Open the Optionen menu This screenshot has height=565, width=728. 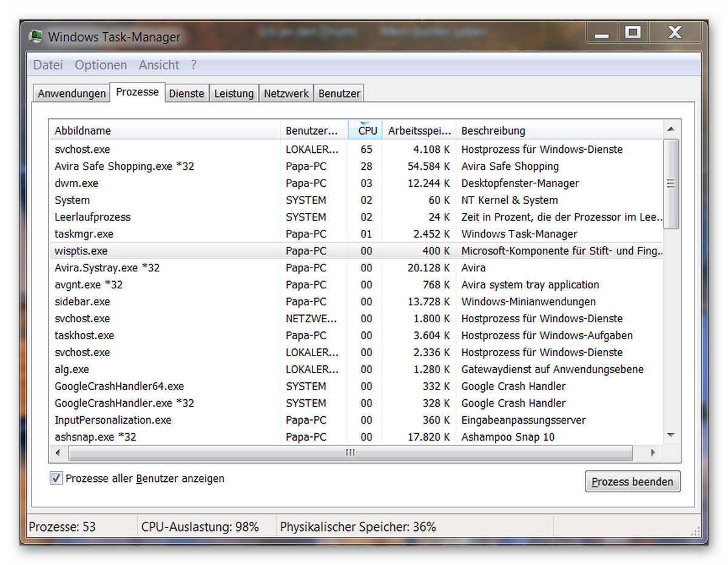point(101,65)
